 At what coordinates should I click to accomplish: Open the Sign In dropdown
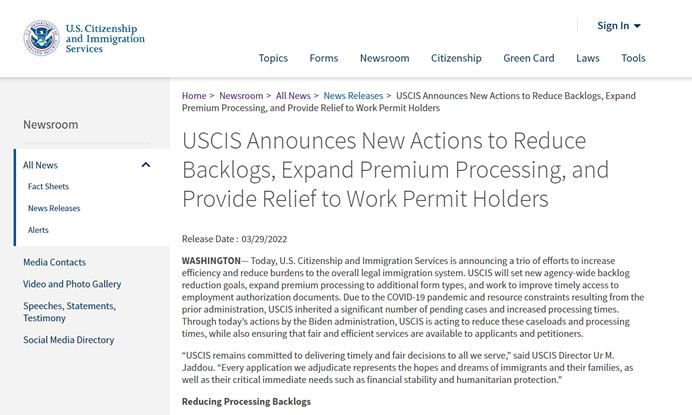tap(619, 26)
